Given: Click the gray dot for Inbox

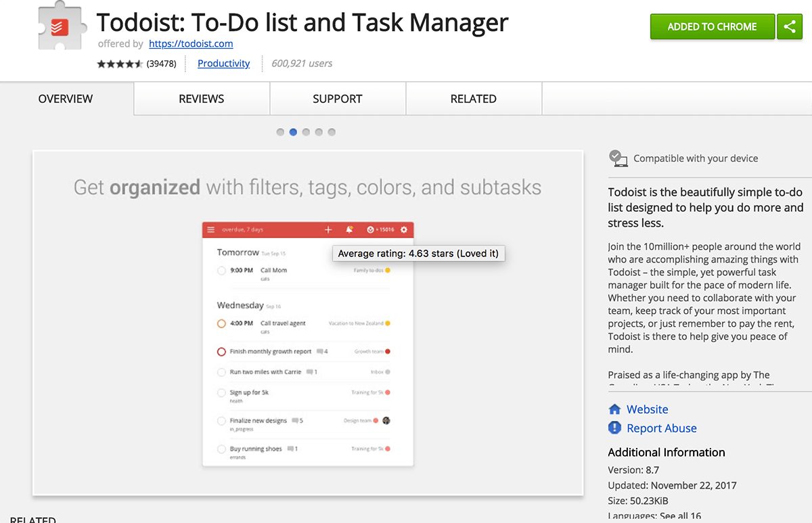Looking at the screenshot, I should pyautogui.click(x=388, y=372).
